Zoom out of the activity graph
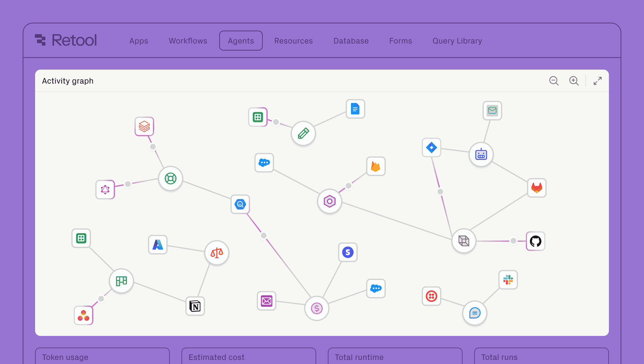Viewport: 644px width, 364px height. 554,81
